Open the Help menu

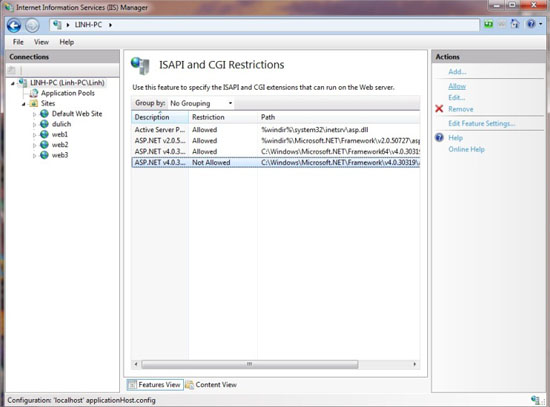[67, 42]
